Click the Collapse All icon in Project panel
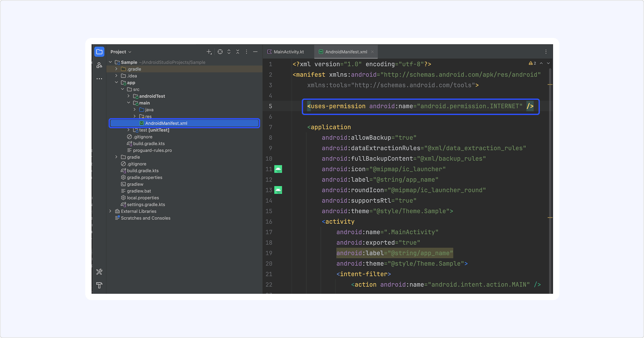This screenshot has width=644, height=338. click(x=238, y=52)
